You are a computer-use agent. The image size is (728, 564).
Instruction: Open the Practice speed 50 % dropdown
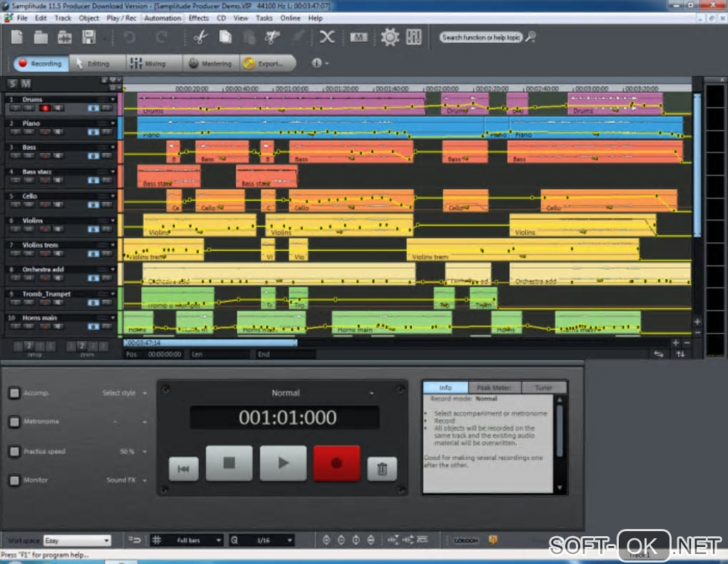pyautogui.click(x=133, y=451)
